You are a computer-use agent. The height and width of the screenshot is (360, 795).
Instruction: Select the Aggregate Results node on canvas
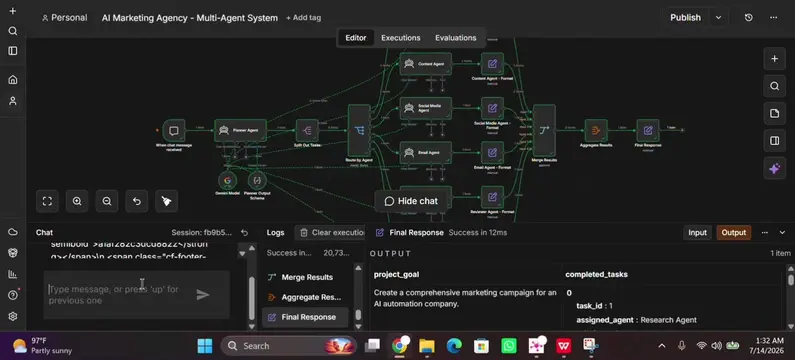tap(596, 130)
